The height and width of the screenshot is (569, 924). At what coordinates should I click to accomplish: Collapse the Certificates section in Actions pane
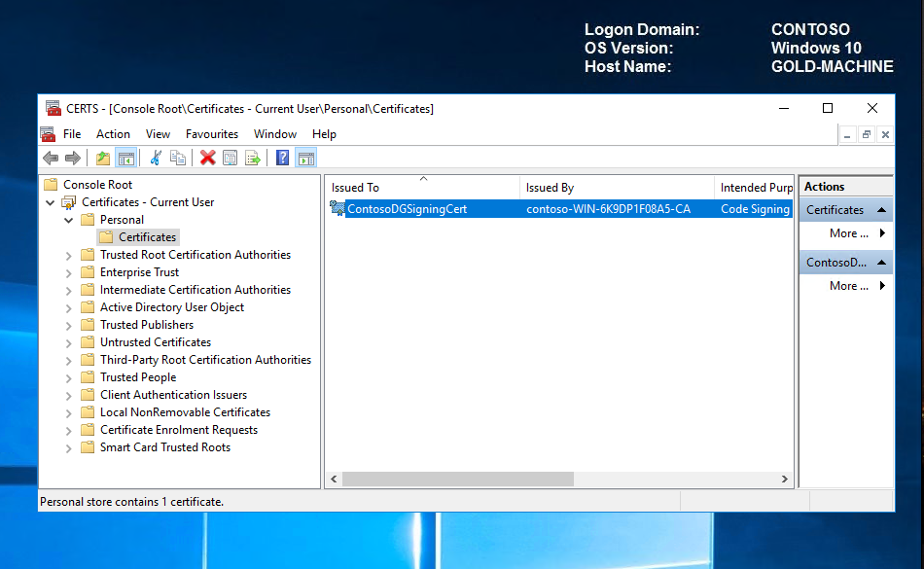pos(881,210)
